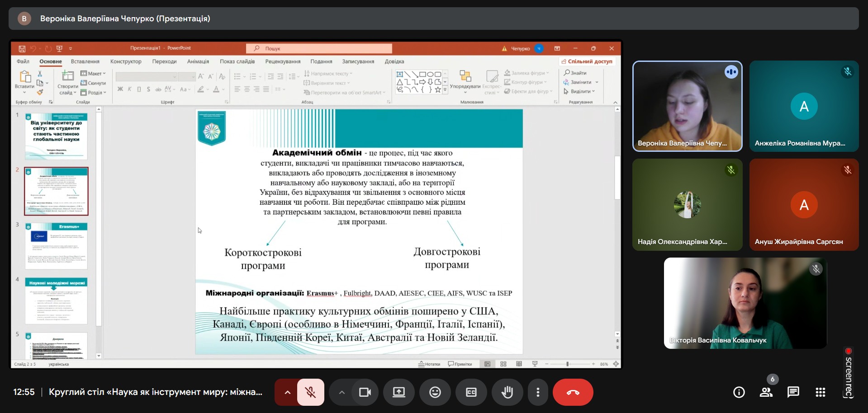This screenshot has width=868, height=413.
Task: Open more options three-dot menu
Action: pyautogui.click(x=537, y=392)
